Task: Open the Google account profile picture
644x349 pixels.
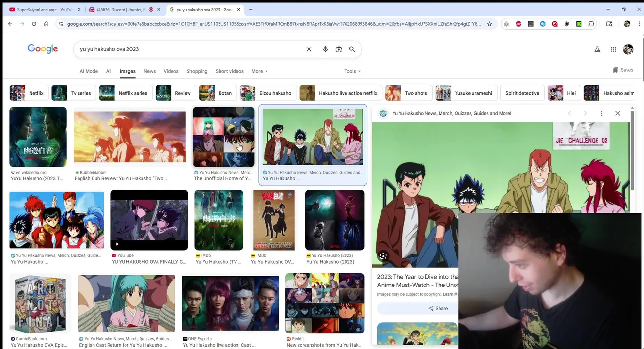Action: 628,49
